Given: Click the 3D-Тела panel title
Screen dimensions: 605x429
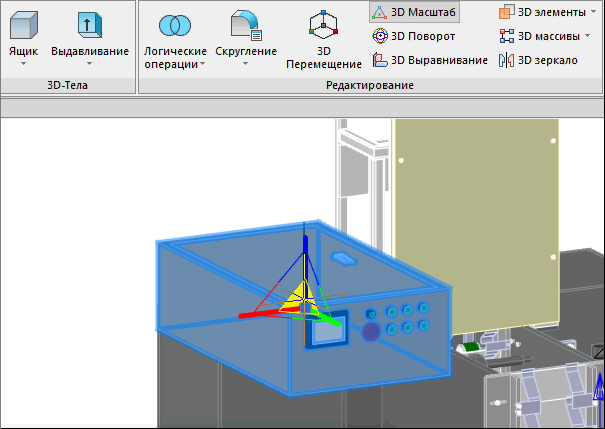Looking at the screenshot, I should (x=68, y=85).
